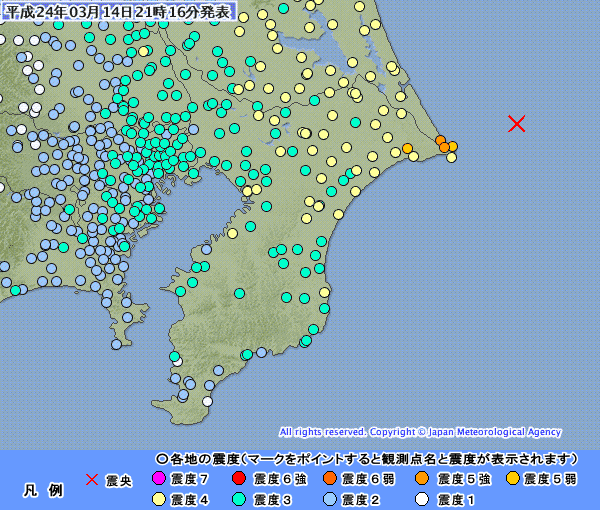Click pale yellow marker on Tokyo Bay east shore
Image resolution: width=600 pixels, height=510 pixels.
(232, 233)
